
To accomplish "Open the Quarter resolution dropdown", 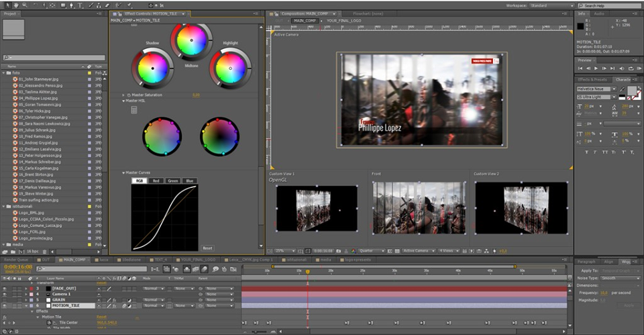I will click(x=371, y=250).
